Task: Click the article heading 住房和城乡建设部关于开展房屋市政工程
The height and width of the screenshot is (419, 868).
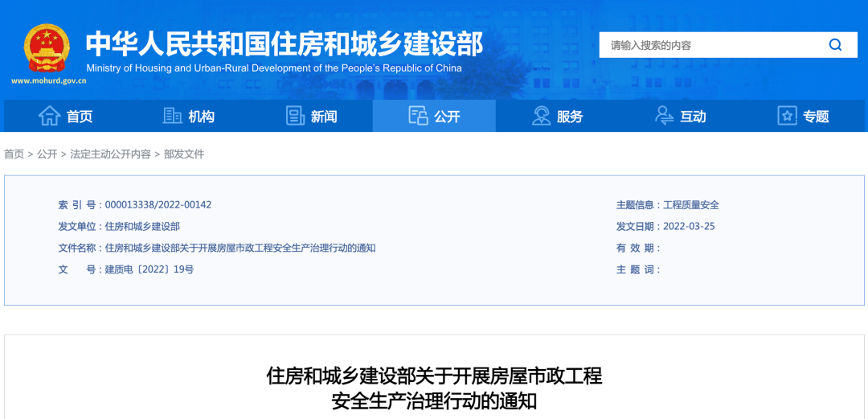Action: click(x=434, y=376)
